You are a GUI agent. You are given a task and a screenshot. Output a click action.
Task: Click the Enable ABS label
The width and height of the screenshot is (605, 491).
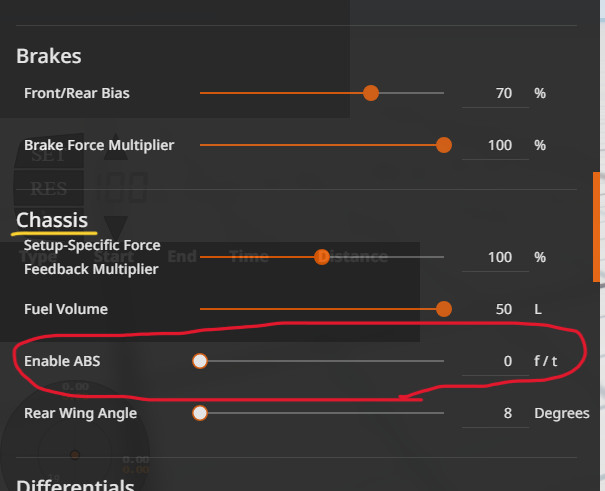(x=62, y=361)
